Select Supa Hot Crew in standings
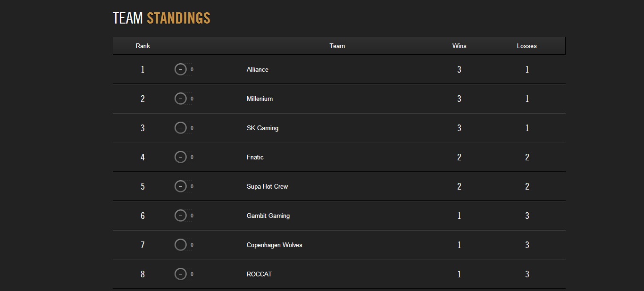 267,186
